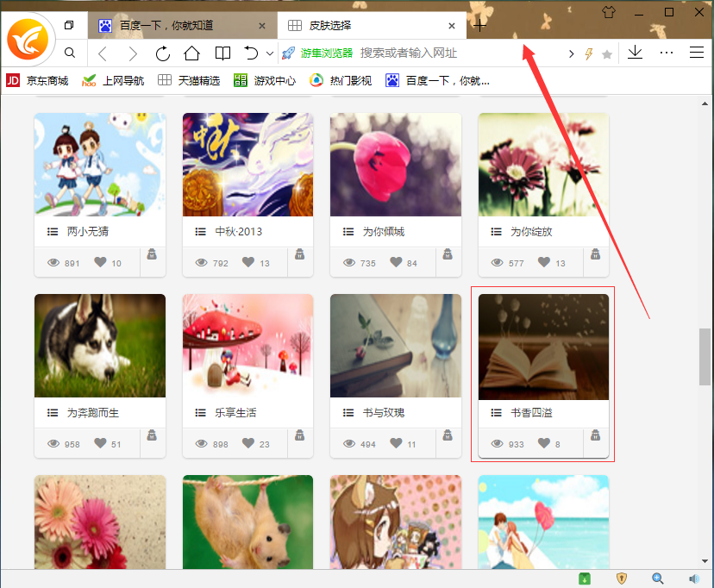
Task: Like the 中秋·2013 skin
Action: point(248,262)
